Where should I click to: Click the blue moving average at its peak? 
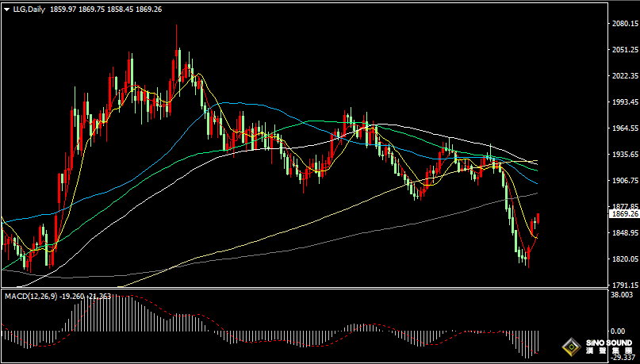(x=232, y=103)
